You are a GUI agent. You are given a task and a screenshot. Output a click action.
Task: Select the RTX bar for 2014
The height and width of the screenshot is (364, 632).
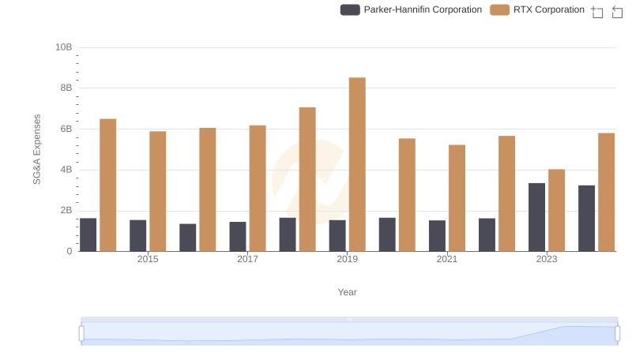click(x=108, y=185)
